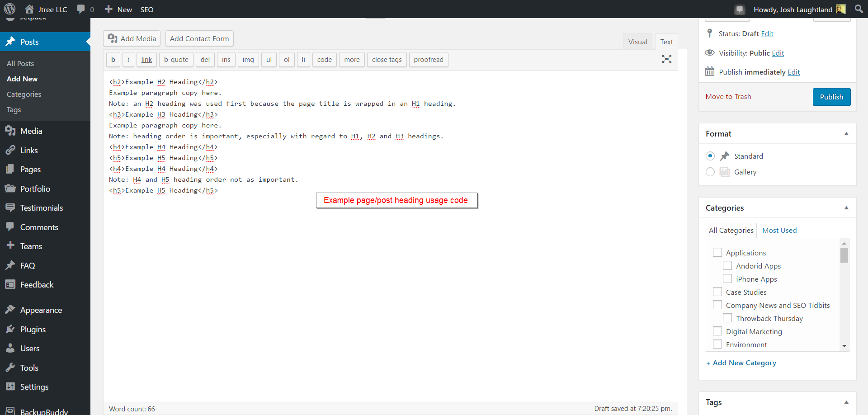Screen dimensions: 868x415
Task: Click the WordPress logo icon
Action: [x=9, y=9]
